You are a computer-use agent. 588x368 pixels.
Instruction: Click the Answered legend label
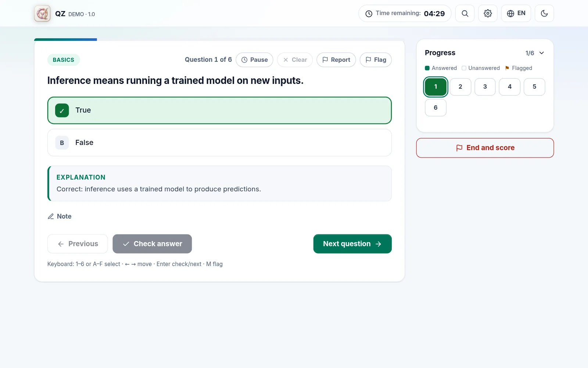(x=444, y=68)
